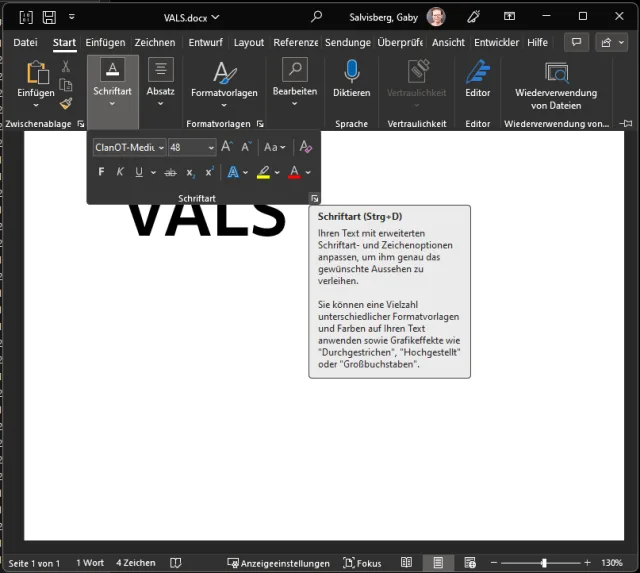640x573 pixels.
Task: Click the clear formatting icon
Action: click(x=306, y=147)
